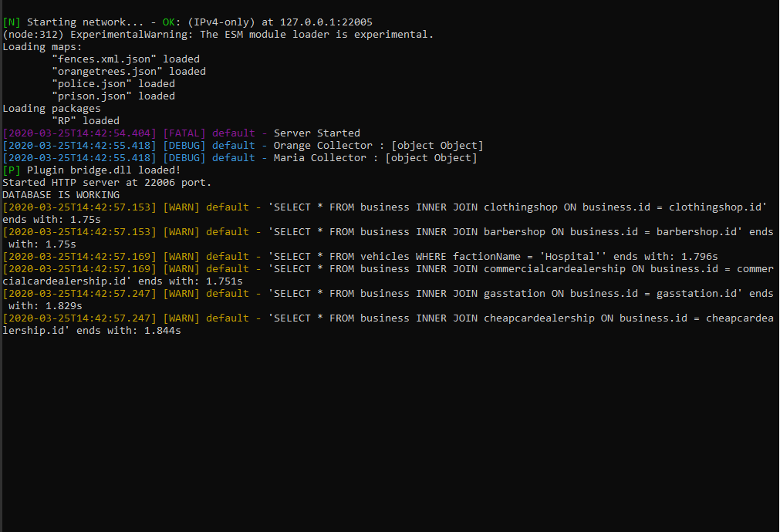
Task: Select the cheapcardealership warning at bottom
Action: click(x=386, y=318)
